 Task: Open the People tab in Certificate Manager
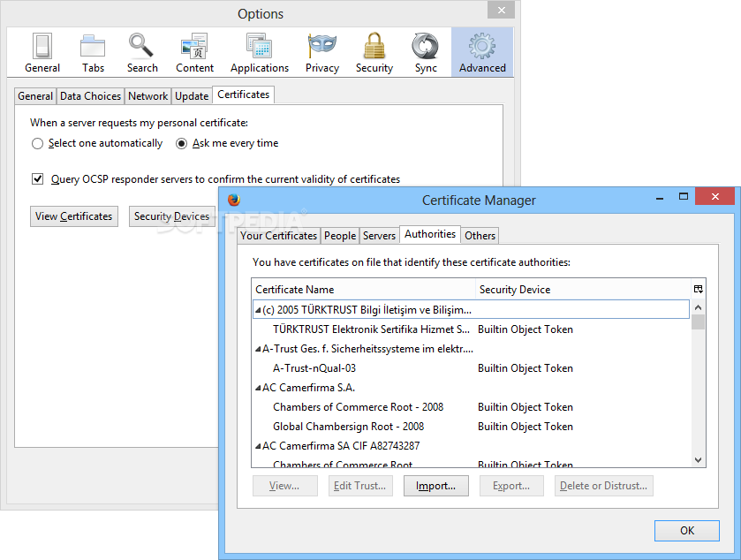coord(340,235)
